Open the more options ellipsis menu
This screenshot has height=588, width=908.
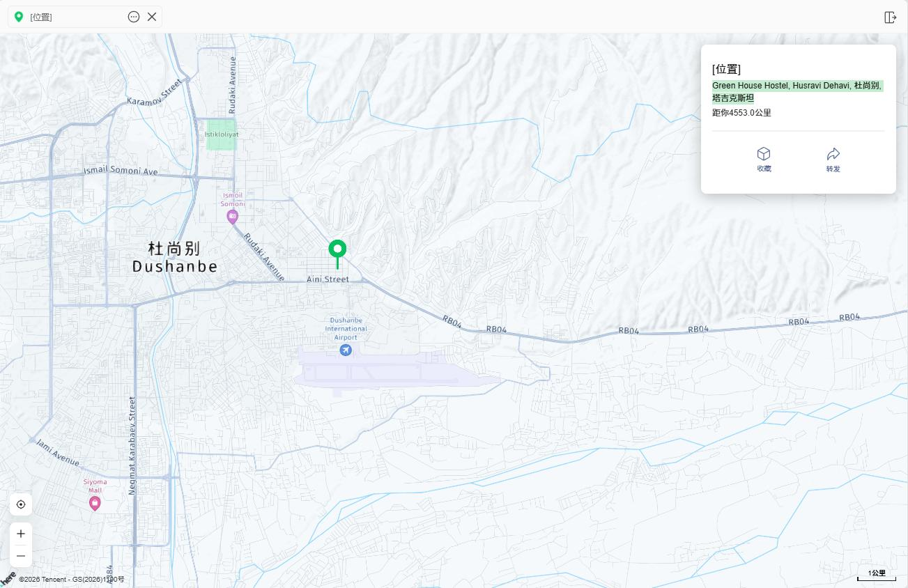(x=134, y=17)
